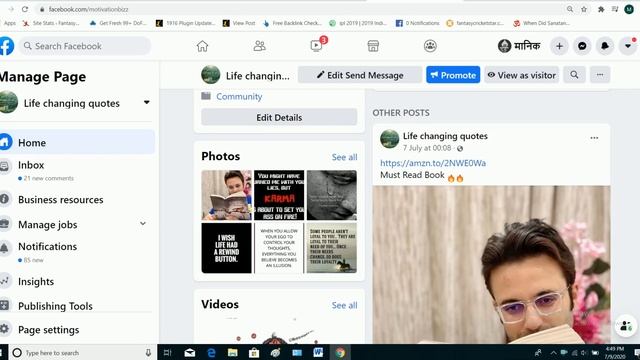The image size is (640, 360).
Task: Click the floating new group chat button
Action: tap(626, 326)
